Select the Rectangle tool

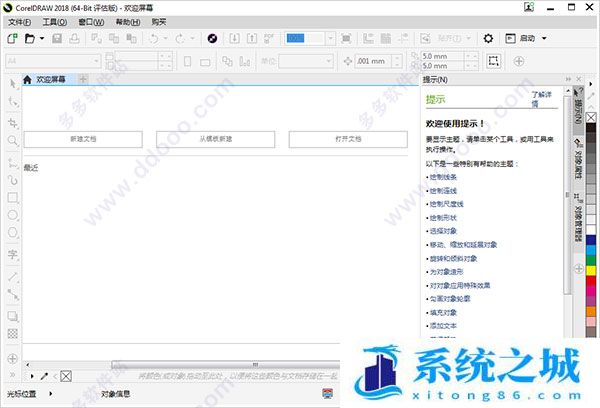13,197
